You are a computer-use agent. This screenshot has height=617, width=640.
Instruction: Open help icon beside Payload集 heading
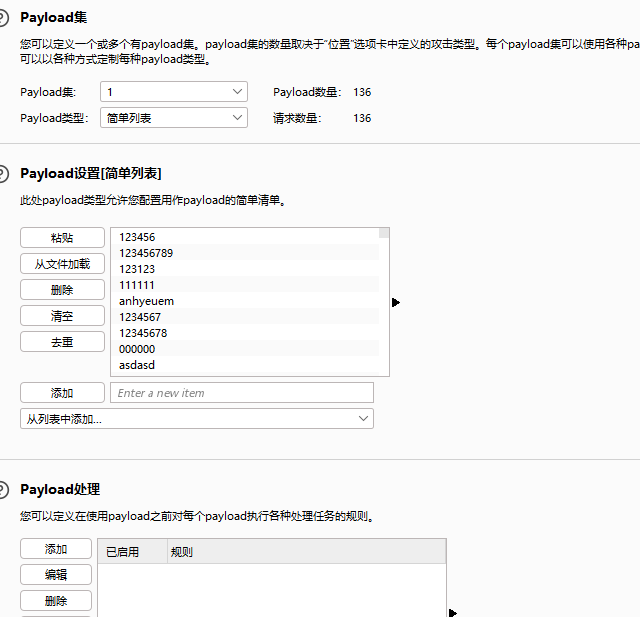point(2,18)
